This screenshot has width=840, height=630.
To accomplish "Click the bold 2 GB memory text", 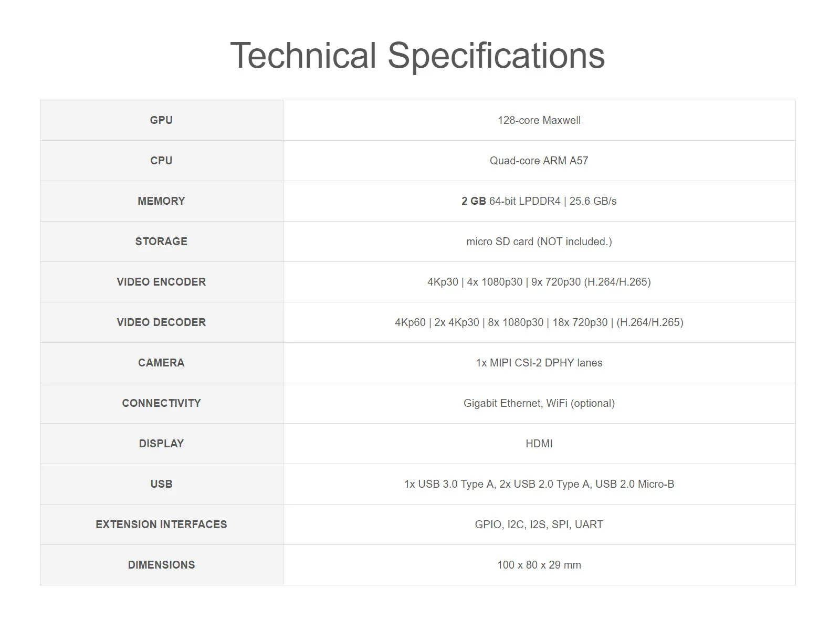I will (474, 201).
